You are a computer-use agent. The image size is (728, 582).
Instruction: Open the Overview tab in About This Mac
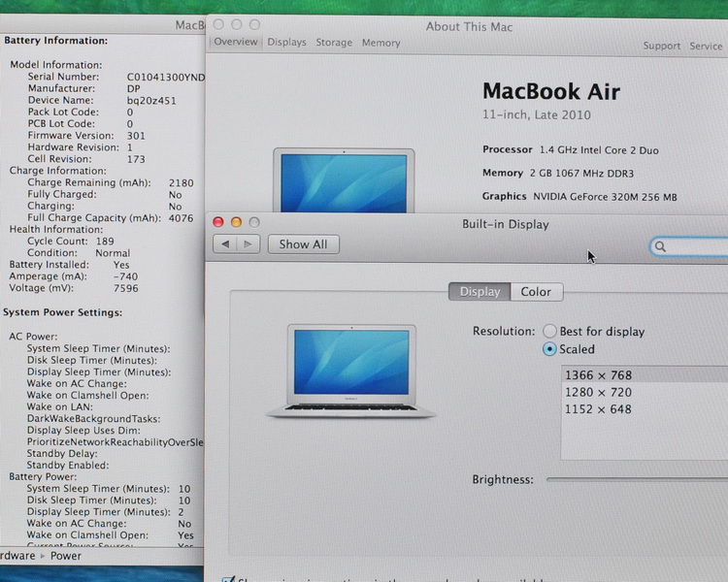point(236,42)
